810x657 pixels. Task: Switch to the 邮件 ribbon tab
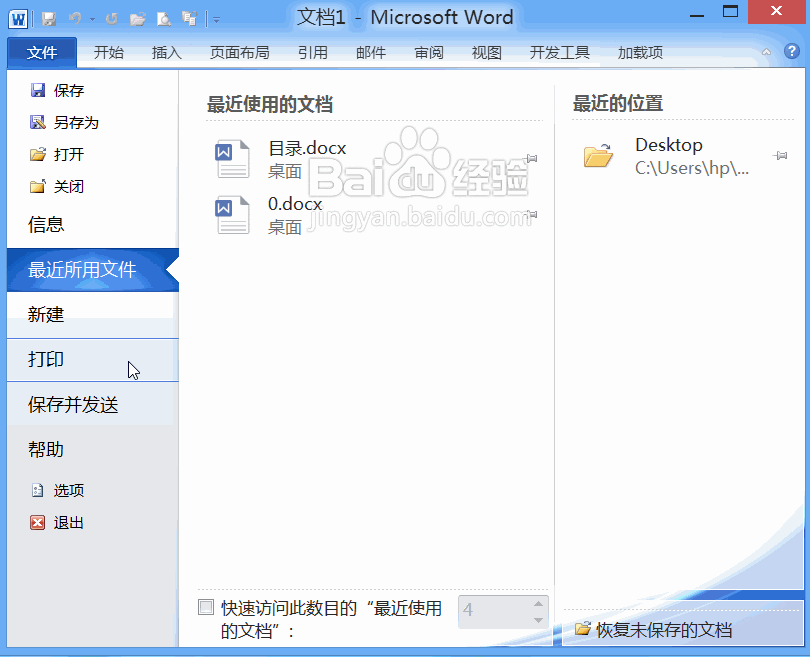pyautogui.click(x=370, y=53)
